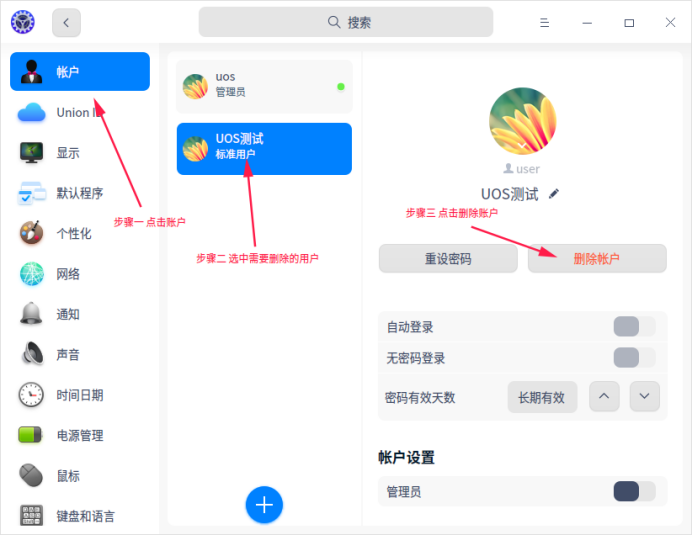Change the large profile avatar picture

click(523, 121)
